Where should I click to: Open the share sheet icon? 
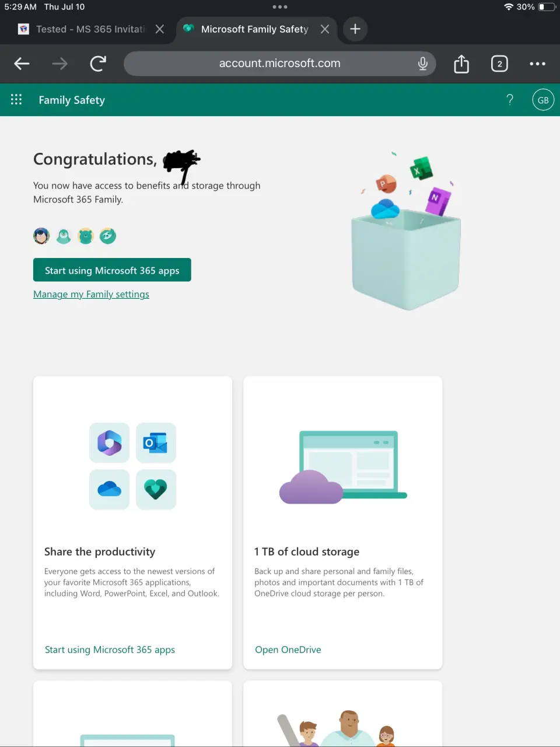pyautogui.click(x=461, y=64)
